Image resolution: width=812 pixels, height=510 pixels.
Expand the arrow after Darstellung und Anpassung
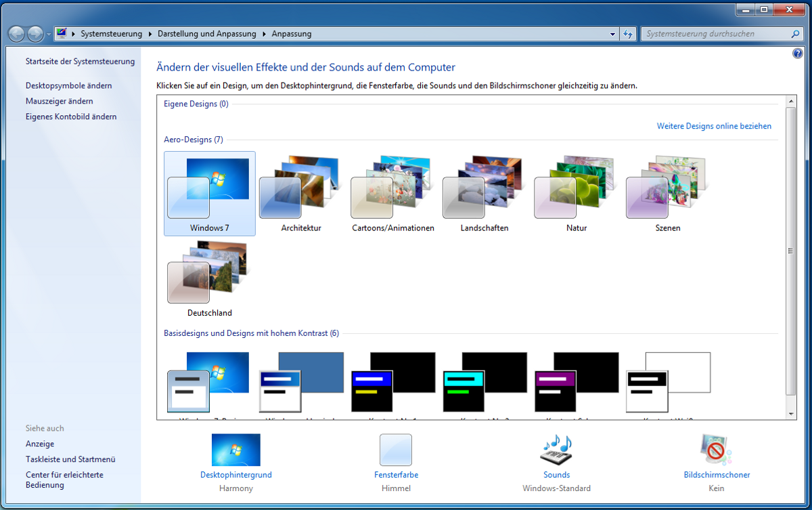[264, 33]
